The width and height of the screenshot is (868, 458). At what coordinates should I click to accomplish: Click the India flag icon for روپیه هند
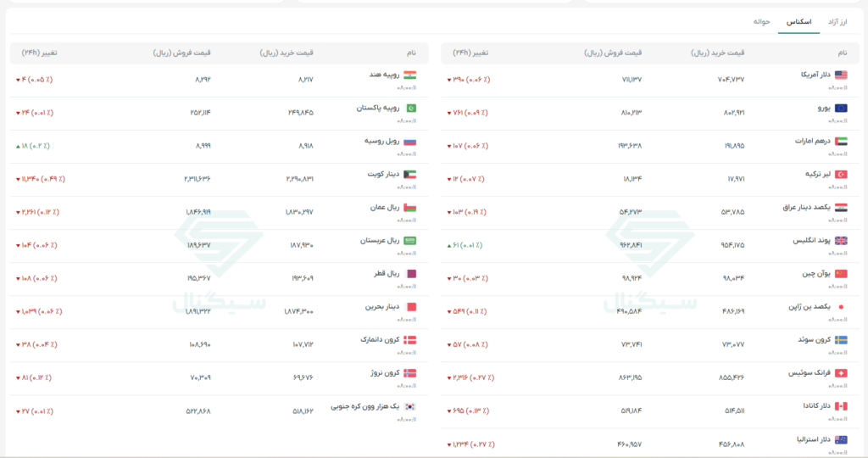pyautogui.click(x=409, y=75)
